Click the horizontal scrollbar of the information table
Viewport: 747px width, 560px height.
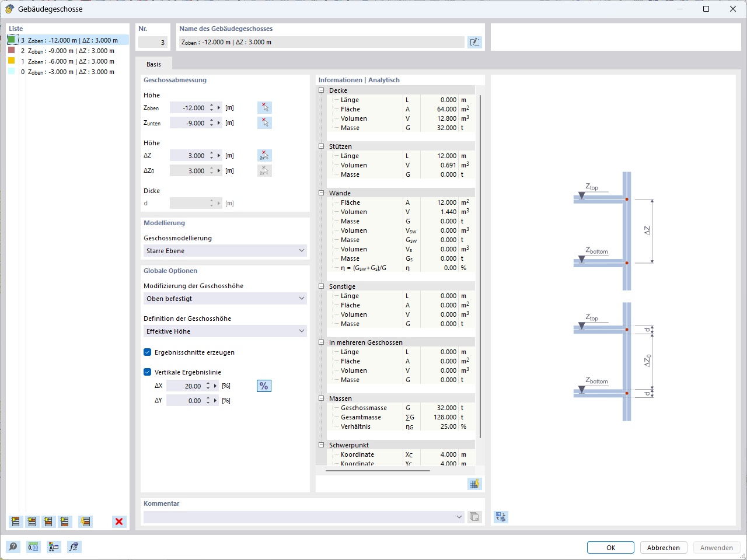[x=378, y=470]
